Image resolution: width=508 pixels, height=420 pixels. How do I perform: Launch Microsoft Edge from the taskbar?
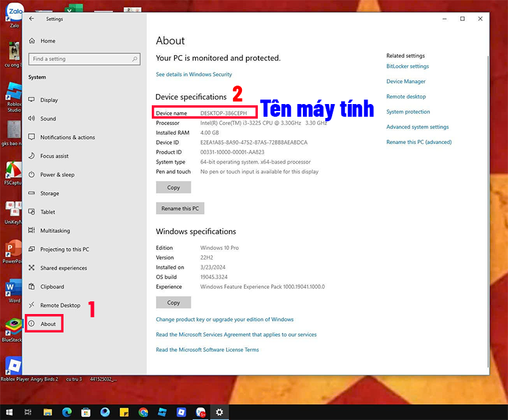point(67,412)
